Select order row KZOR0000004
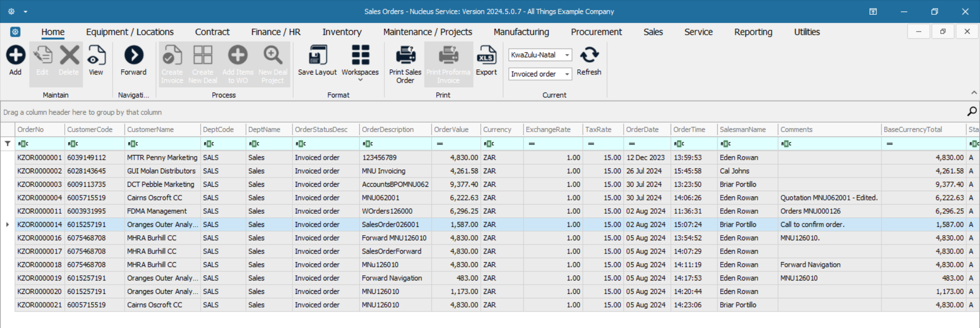This screenshot has width=980, height=328. click(x=39, y=198)
